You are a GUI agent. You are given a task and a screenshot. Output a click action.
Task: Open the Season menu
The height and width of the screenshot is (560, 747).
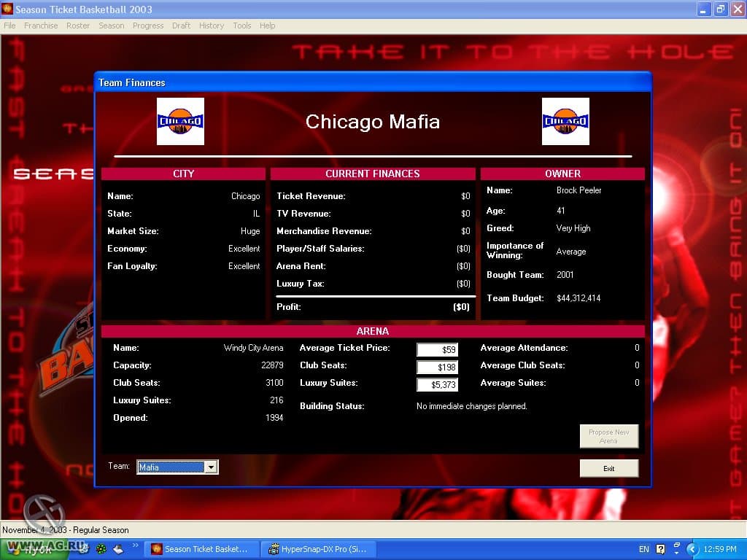point(112,26)
